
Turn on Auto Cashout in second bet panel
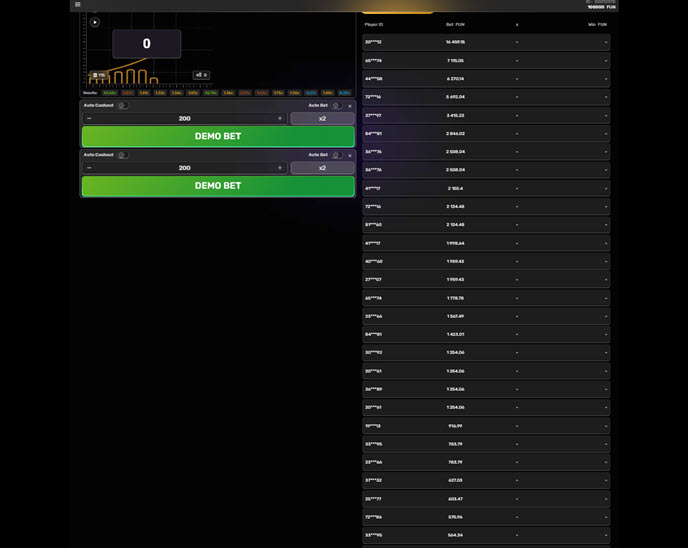pos(122,155)
